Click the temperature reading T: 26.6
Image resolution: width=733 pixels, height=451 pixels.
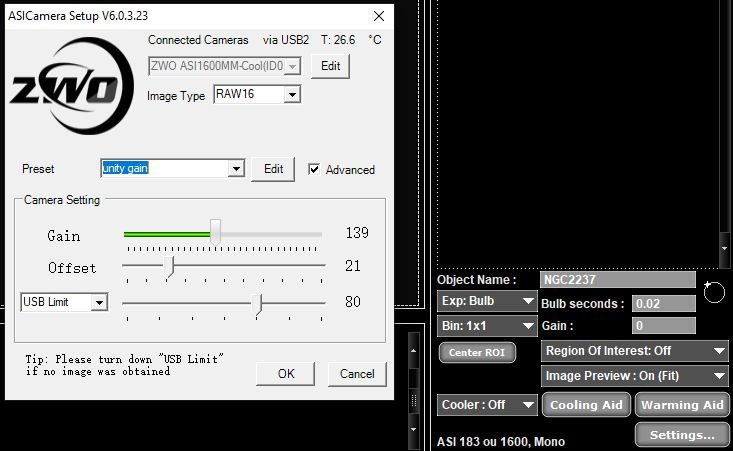tap(338, 40)
